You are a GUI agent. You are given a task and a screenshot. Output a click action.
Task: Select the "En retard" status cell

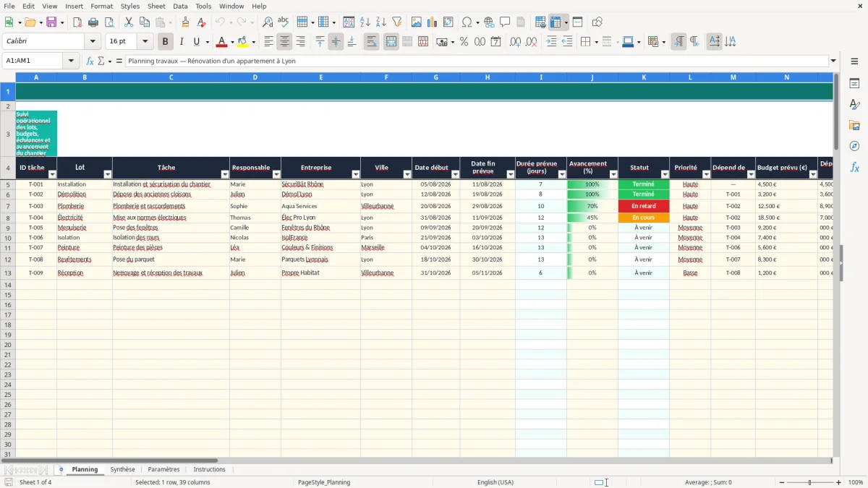pos(644,206)
